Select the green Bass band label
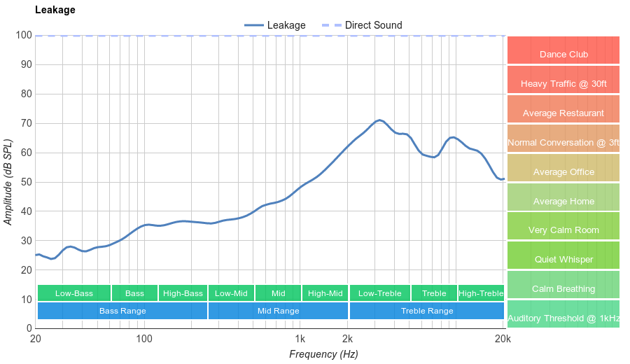Image resolution: width=630 pixels, height=364 pixels. tap(134, 293)
